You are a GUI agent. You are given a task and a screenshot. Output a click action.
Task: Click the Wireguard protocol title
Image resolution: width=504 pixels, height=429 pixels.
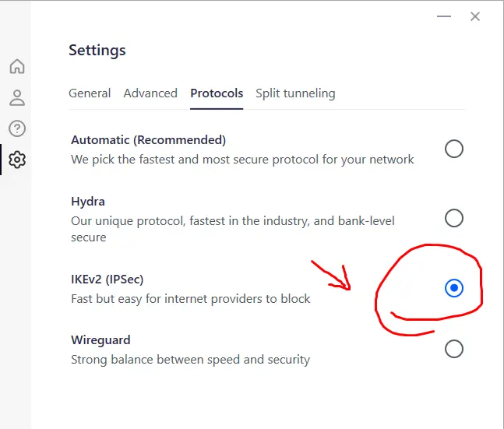[100, 340]
